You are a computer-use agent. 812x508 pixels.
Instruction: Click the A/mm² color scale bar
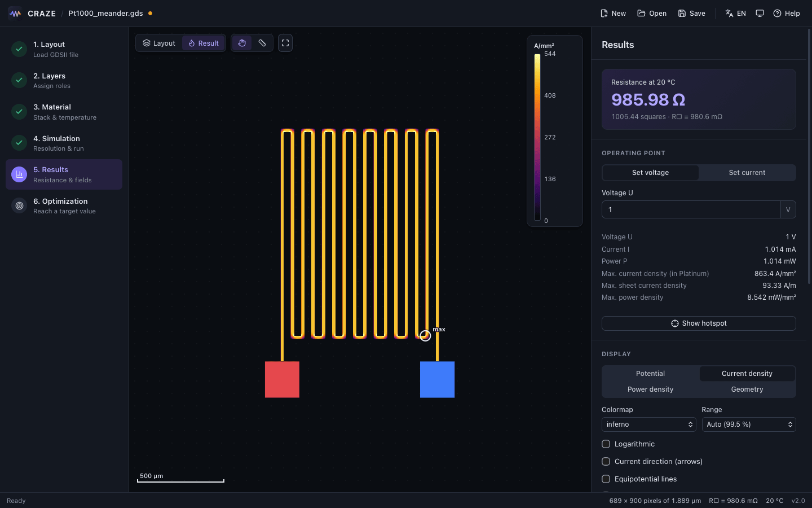537,137
